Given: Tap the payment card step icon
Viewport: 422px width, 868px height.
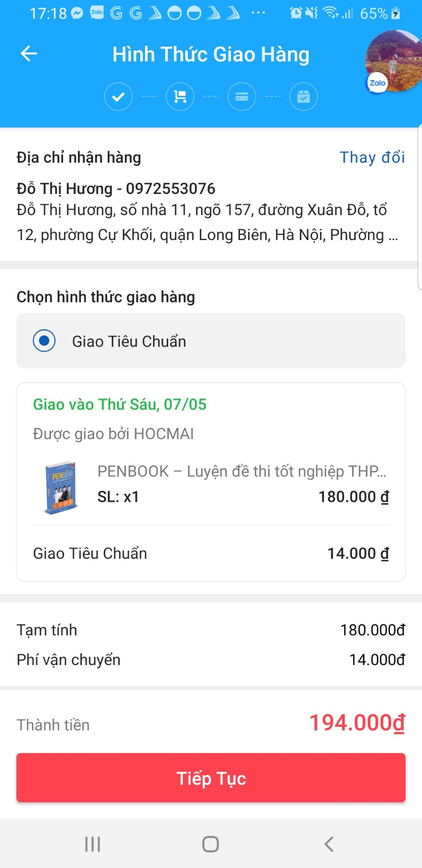Looking at the screenshot, I should pos(242,97).
